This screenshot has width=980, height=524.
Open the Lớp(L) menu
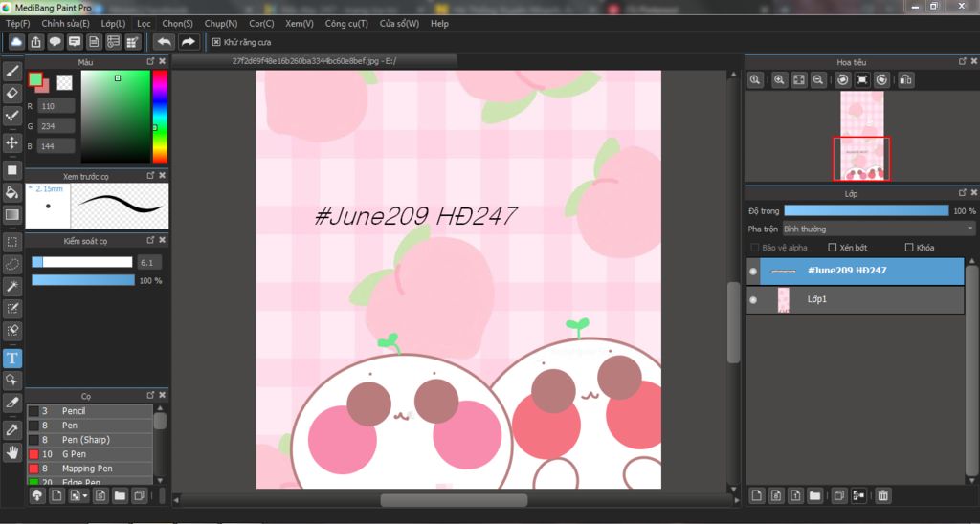coord(113,24)
